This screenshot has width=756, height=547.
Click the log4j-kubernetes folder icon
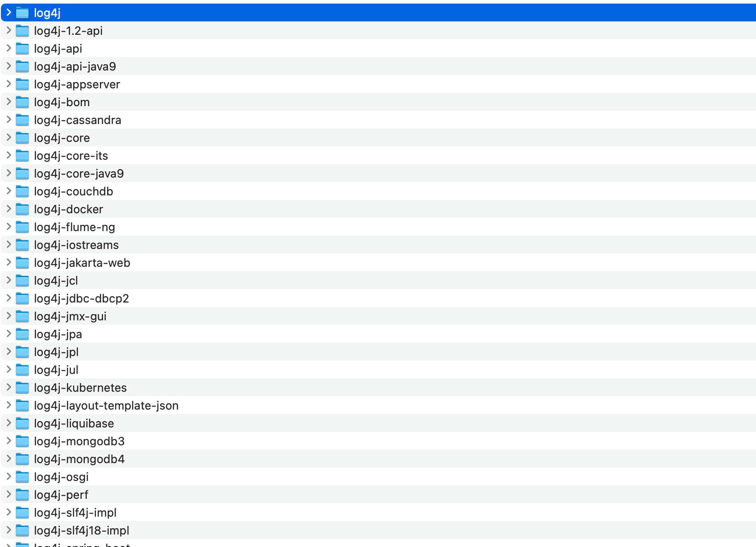pyautogui.click(x=22, y=388)
